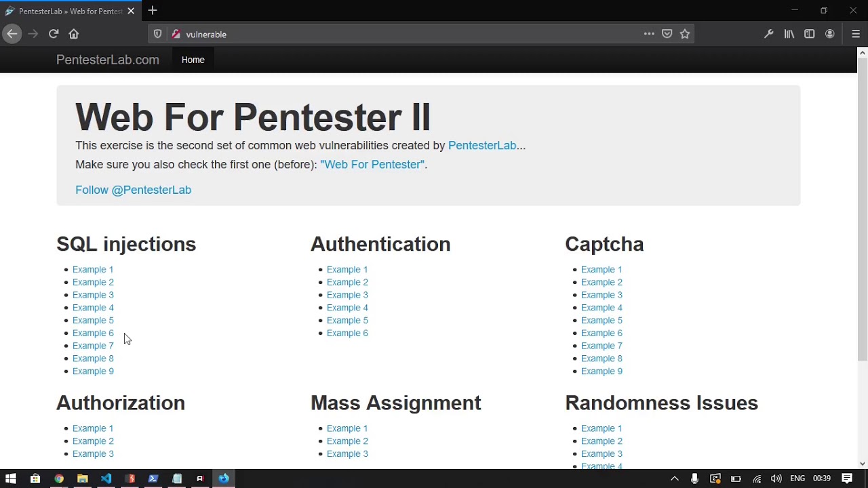Open the Notepad taskbar icon
The width and height of the screenshot is (868, 488).
click(177, 479)
